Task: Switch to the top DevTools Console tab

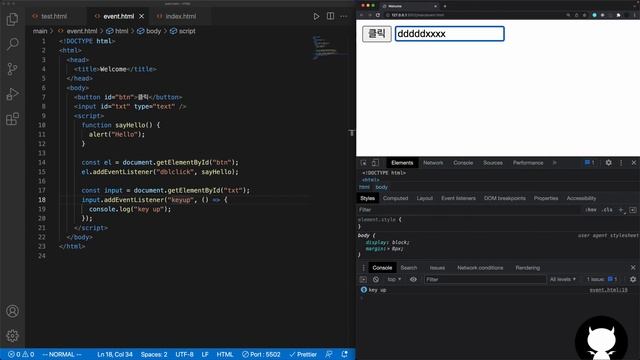Action: click(x=463, y=163)
